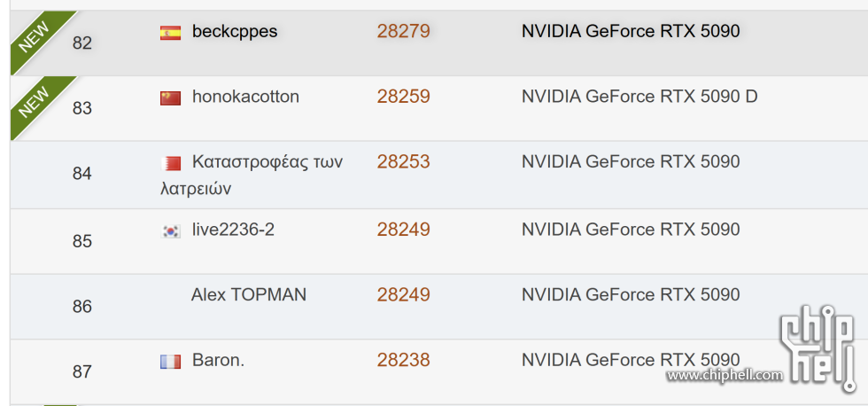
Task: Open user profile Alex TOPMAN
Action: [x=249, y=294]
